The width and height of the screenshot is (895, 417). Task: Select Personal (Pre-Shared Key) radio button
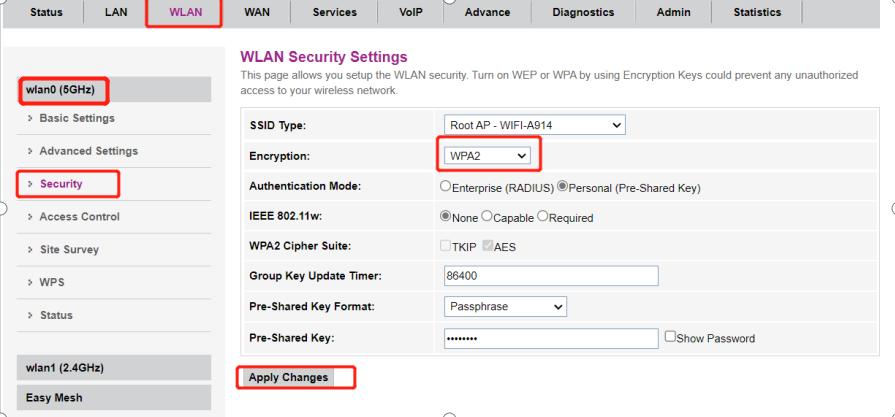click(562, 188)
